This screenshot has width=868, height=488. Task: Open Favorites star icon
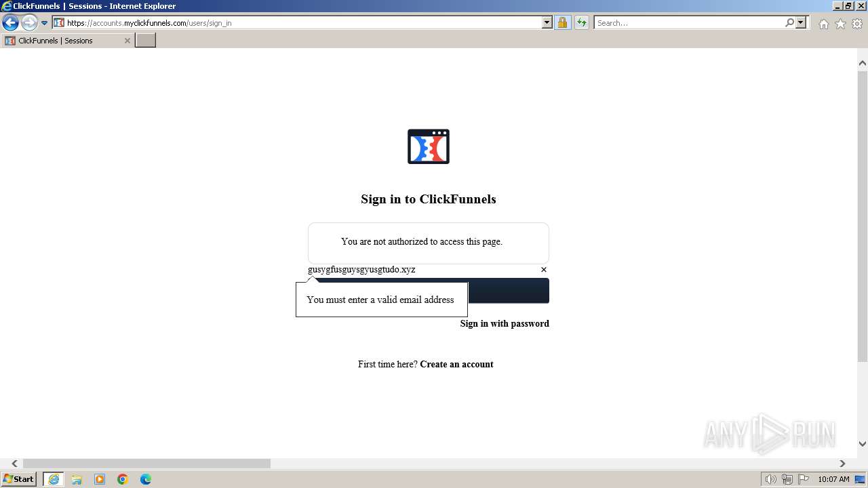click(840, 24)
